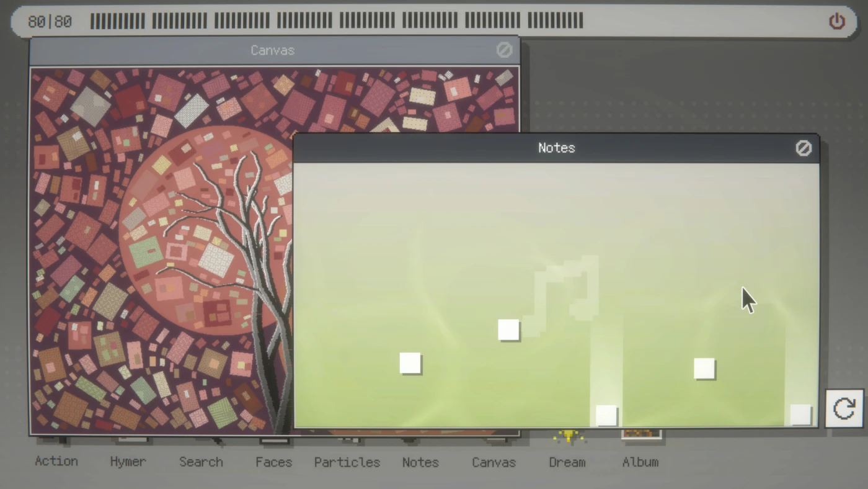Switch to Notes from the taskbar
This screenshot has width=868, height=489.
(x=420, y=461)
